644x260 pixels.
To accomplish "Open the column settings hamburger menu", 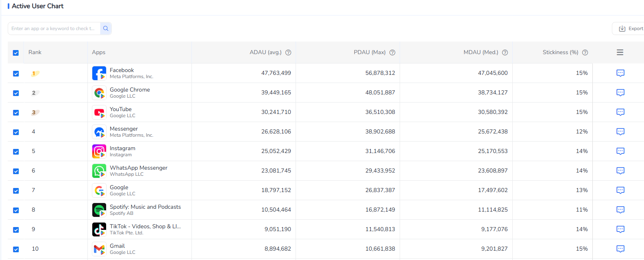I will (x=620, y=52).
